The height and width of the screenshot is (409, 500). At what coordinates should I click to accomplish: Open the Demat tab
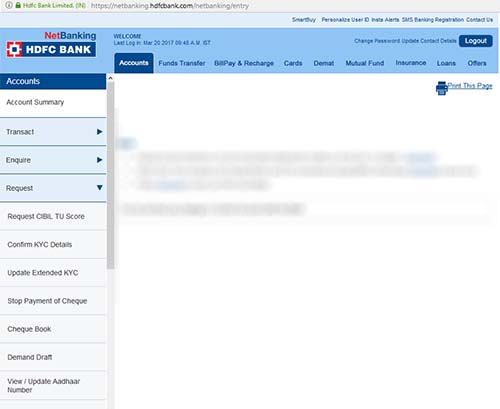pyautogui.click(x=324, y=63)
